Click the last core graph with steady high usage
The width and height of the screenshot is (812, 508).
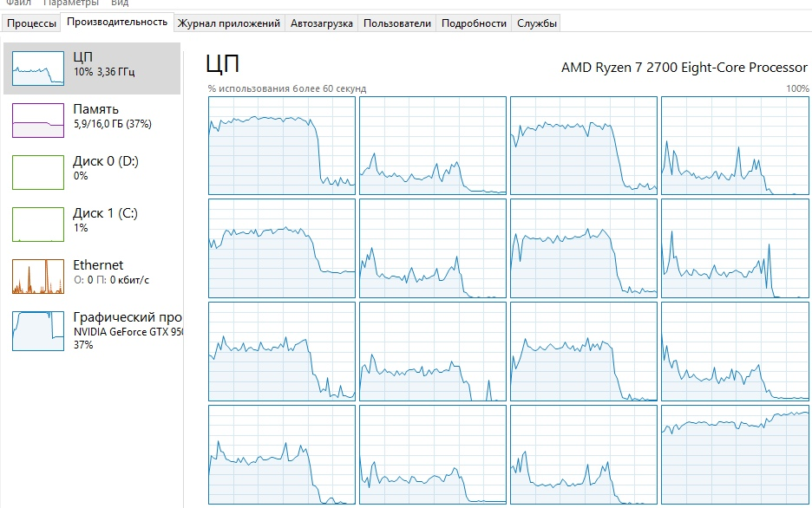(735, 453)
